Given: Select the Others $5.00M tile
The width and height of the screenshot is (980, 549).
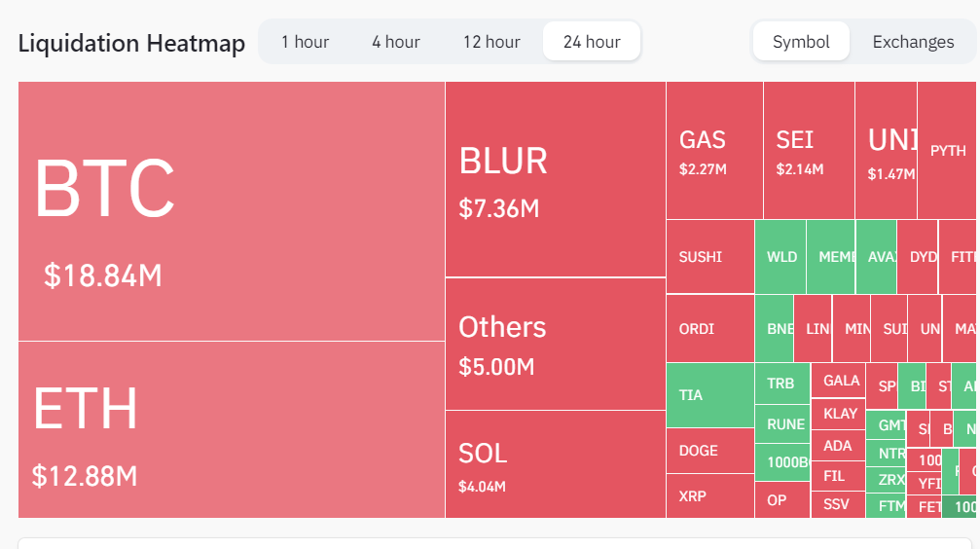Looking at the screenshot, I should [x=555, y=344].
